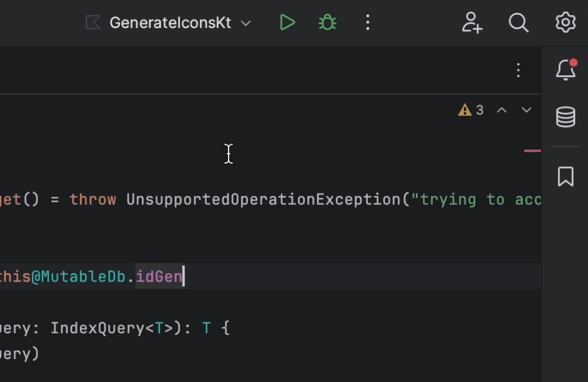The height and width of the screenshot is (382, 588).
Task: Go to previous highlighted problem arrow
Action: click(502, 110)
